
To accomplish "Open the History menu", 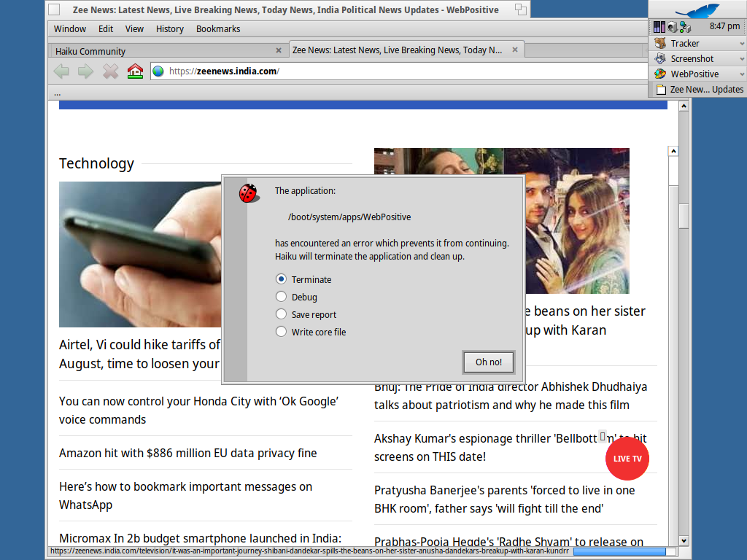I will pos(169,29).
